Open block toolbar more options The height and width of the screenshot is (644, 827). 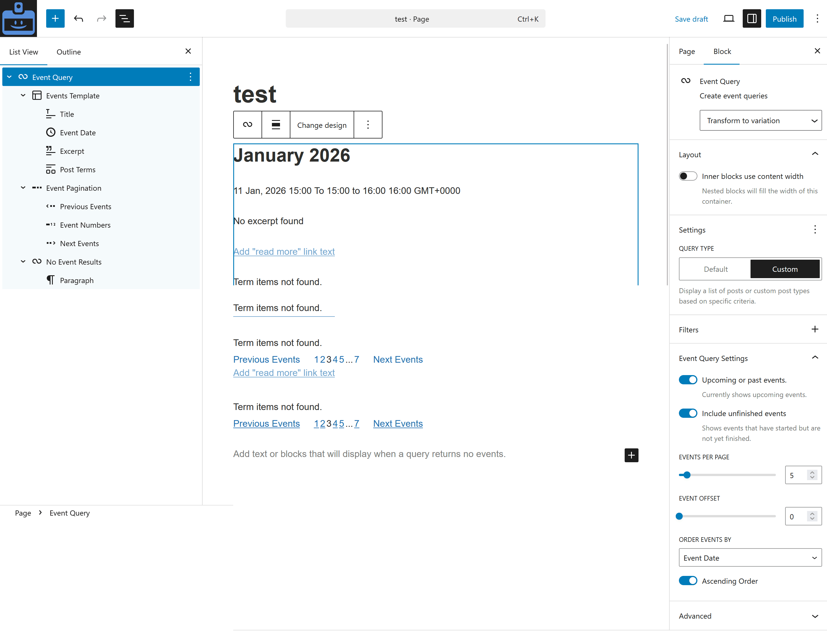pyautogui.click(x=368, y=125)
